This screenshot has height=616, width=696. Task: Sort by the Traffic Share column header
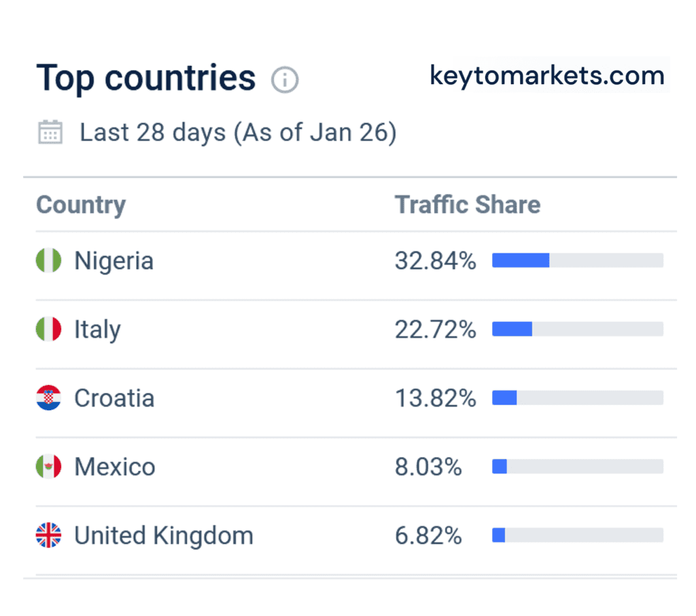tap(468, 205)
